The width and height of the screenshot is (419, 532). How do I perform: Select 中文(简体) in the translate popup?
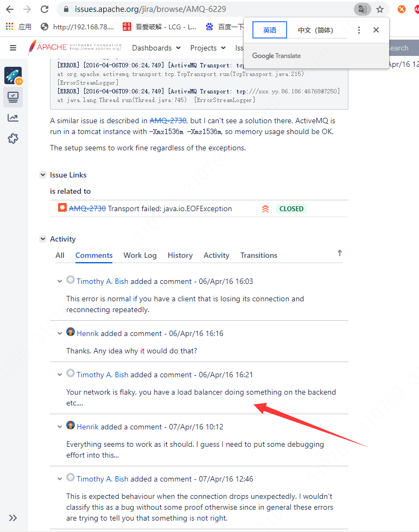315,30
